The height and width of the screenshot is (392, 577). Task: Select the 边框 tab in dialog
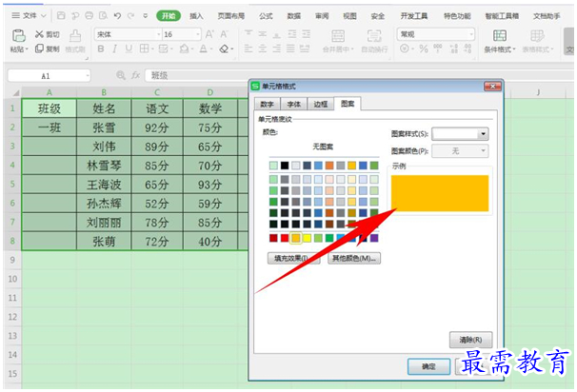321,104
